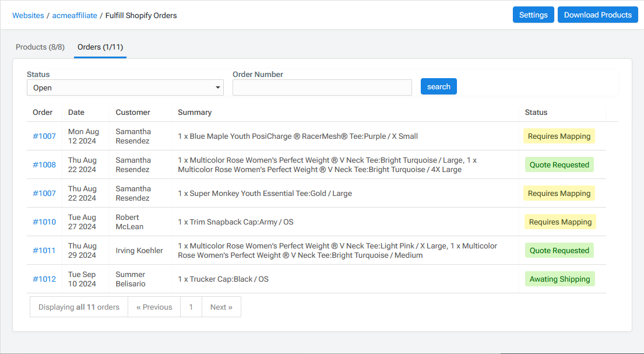This screenshot has width=644, height=354.
Task: Click Requires Mapping badge for Trim Snapback Cap
Action: [559, 222]
